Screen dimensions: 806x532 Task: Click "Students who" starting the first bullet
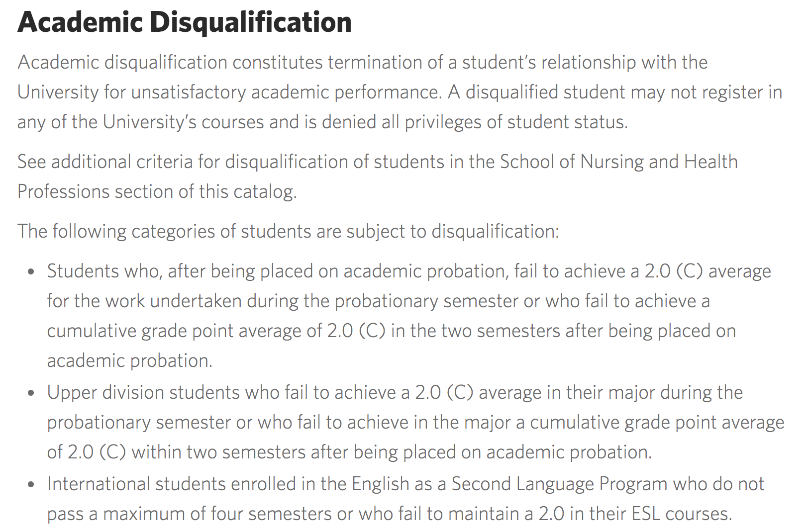tap(104, 271)
